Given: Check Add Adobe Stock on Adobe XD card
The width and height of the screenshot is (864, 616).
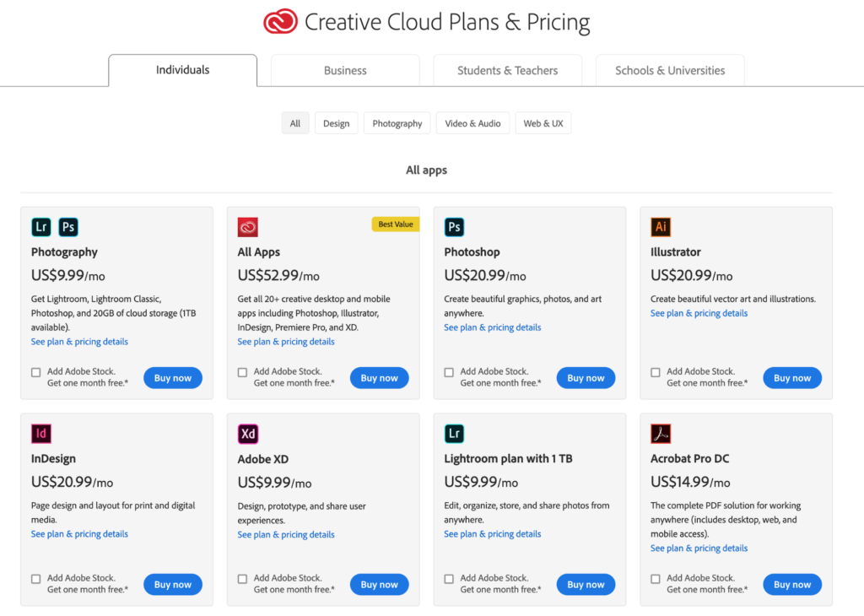Looking at the screenshot, I should [x=242, y=579].
